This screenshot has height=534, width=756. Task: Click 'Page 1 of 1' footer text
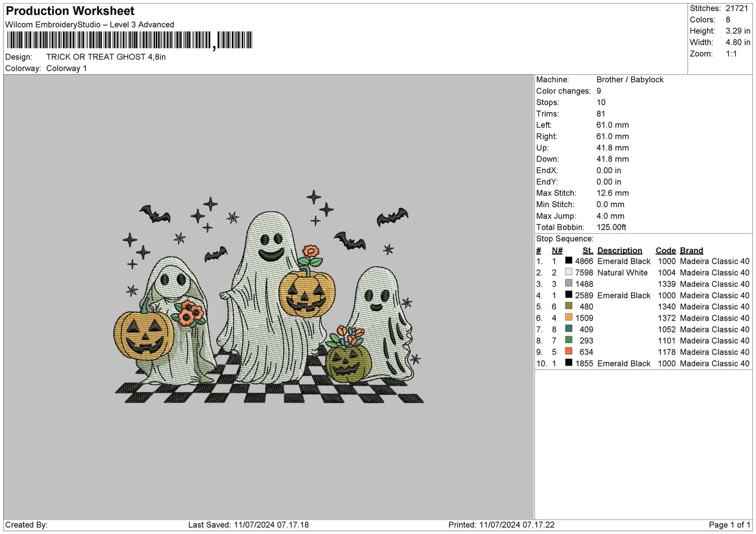pyautogui.click(x=729, y=525)
